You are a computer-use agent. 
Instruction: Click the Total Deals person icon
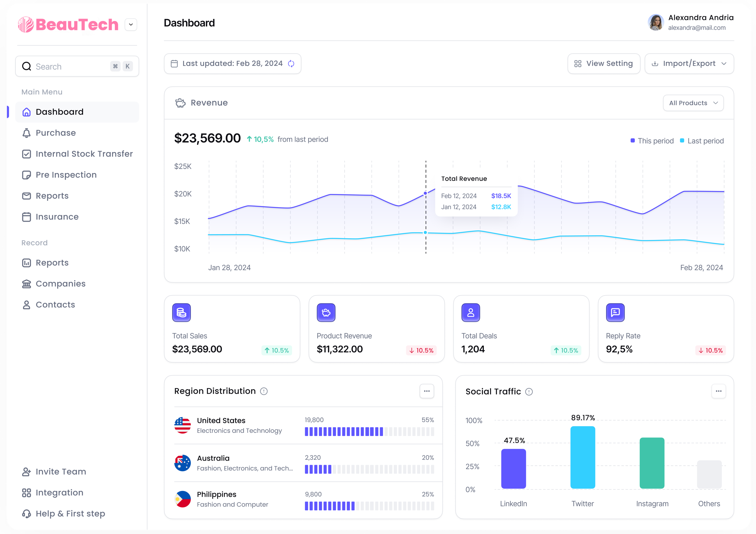click(x=470, y=312)
